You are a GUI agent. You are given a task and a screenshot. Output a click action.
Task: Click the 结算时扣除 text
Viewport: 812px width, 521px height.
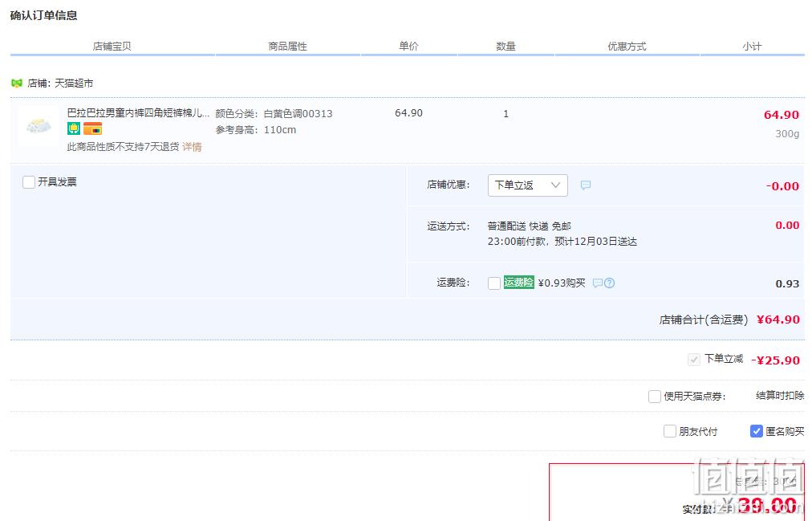[x=780, y=396]
